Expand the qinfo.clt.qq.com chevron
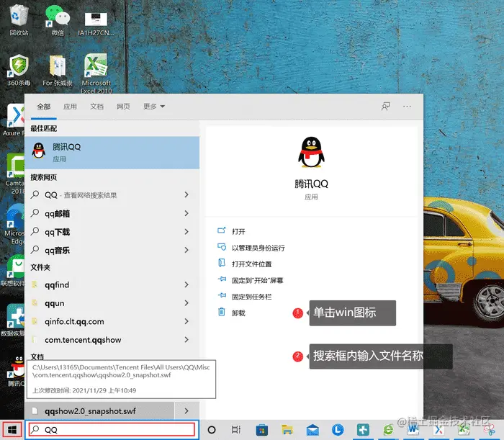The height and width of the screenshot is (440, 504). pyautogui.click(x=186, y=321)
